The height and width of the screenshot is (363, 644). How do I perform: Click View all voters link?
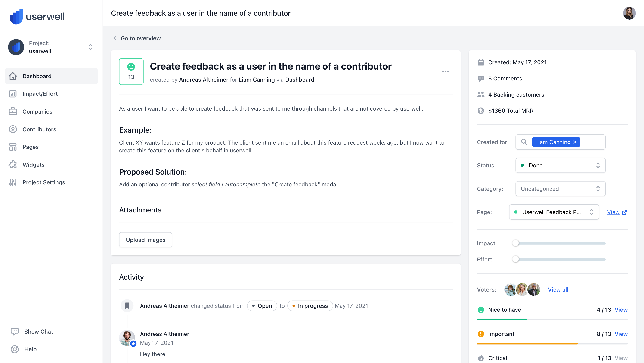pyautogui.click(x=558, y=289)
